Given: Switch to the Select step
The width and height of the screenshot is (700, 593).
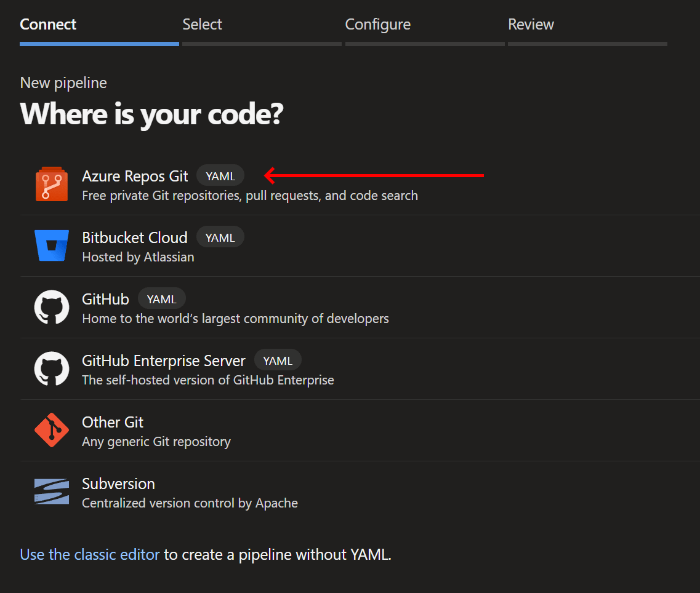Looking at the screenshot, I should point(202,24).
